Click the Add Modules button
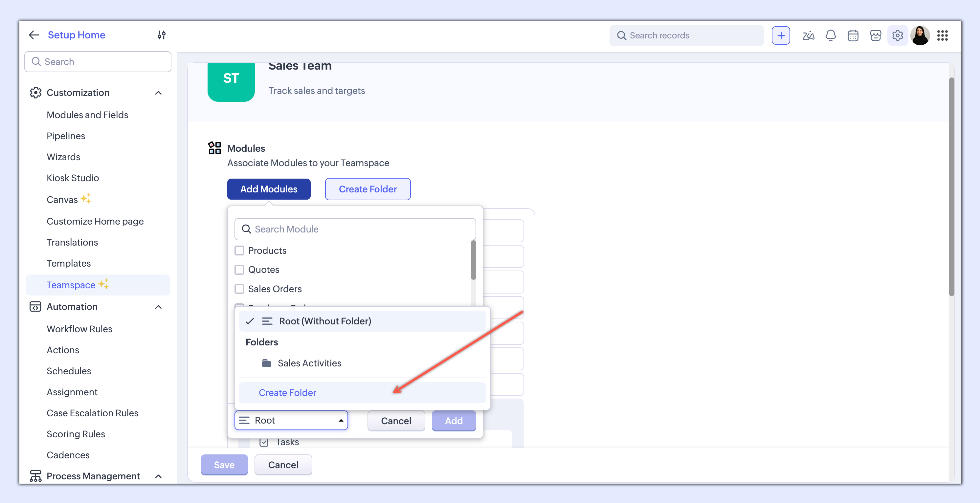Image resolution: width=980 pixels, height=503 pixels. coord(269,189)
